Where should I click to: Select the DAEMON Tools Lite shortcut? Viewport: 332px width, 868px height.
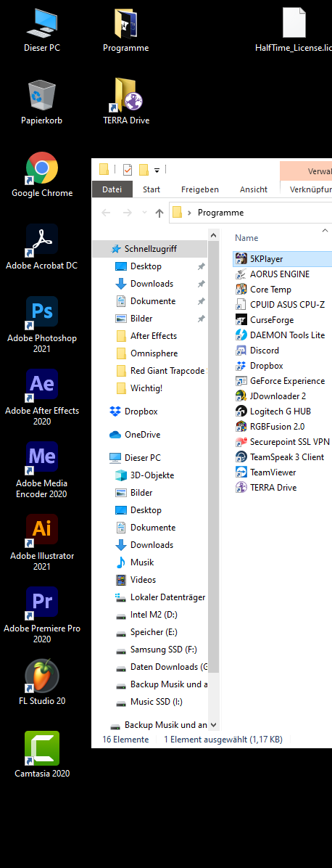(279, 335)
